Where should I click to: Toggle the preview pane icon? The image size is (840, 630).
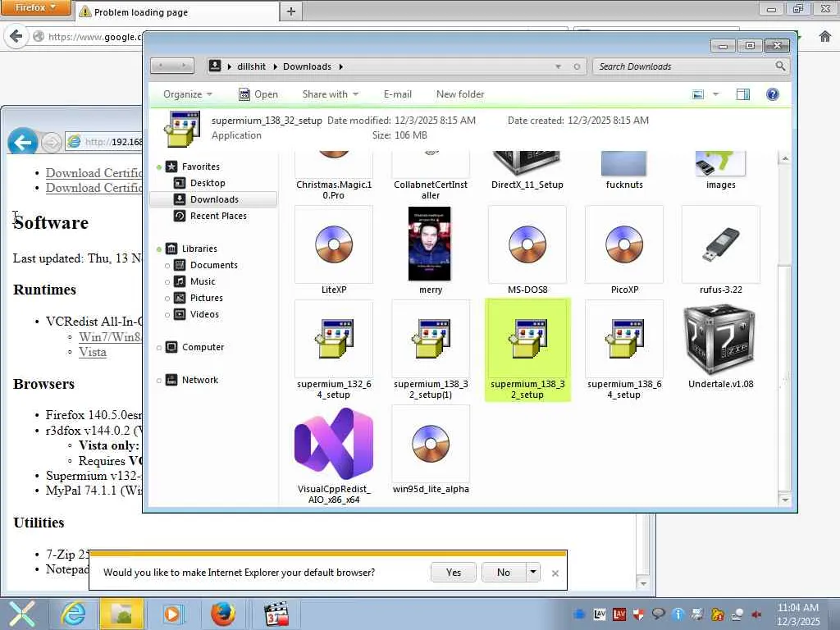pyautogui.click(x=743, y=95)
